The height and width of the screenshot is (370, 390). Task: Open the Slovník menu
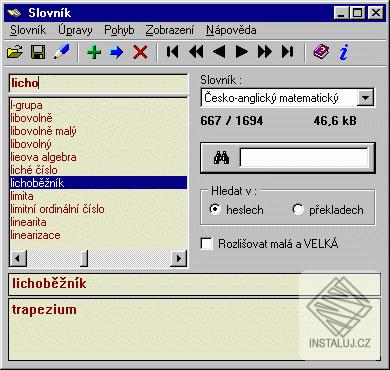(28, 30)
